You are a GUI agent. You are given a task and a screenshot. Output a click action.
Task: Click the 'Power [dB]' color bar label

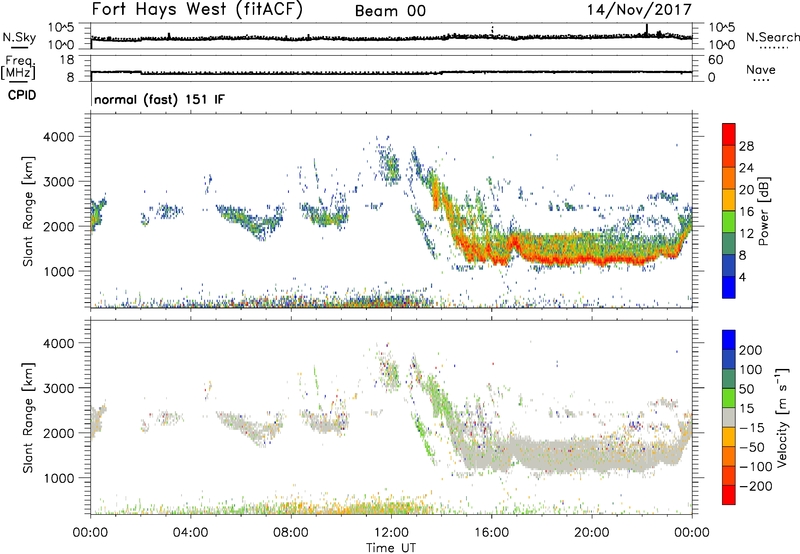[x=764, y=211]
